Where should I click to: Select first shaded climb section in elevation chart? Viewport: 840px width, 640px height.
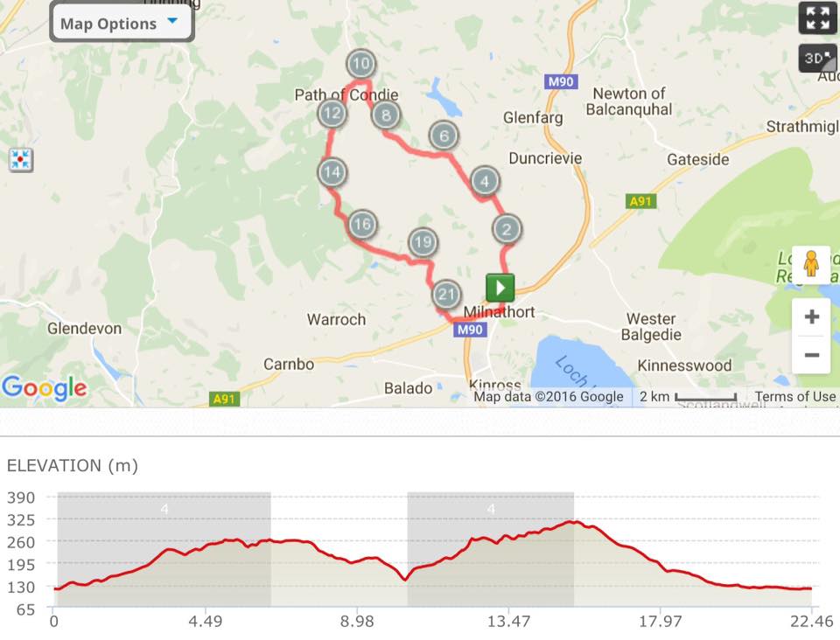point(164,549)
